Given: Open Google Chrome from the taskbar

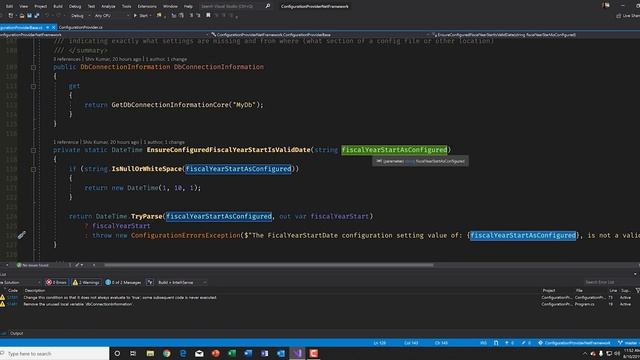Looking at the screenshot, I should (x=167, y=353).
